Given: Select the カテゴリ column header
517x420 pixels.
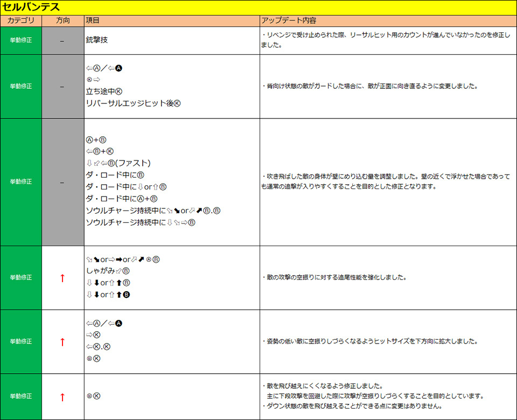Looking at the screenshot, I should [x=21, y=20].
